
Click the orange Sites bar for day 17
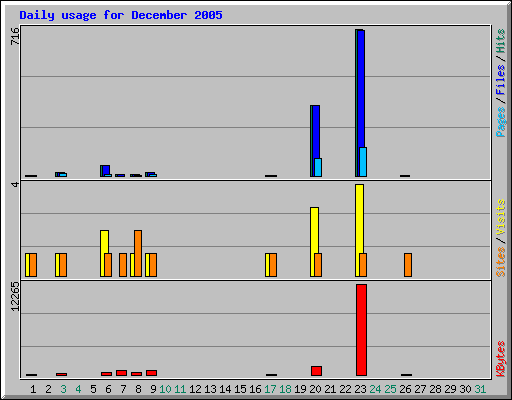pyautogui.click(x=273, y=265)
